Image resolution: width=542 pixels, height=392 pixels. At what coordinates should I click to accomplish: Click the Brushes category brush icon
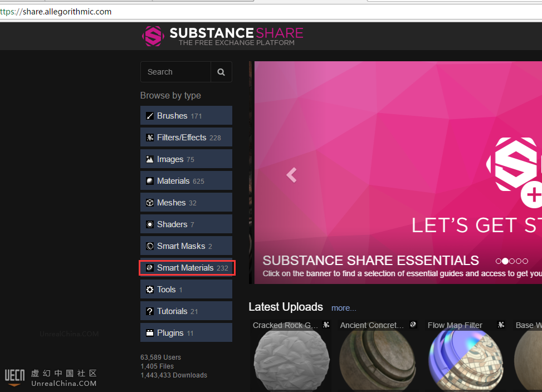150,116
